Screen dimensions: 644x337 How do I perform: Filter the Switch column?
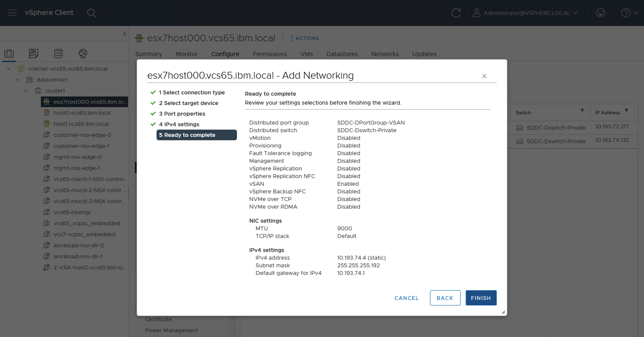pos(582,111)
